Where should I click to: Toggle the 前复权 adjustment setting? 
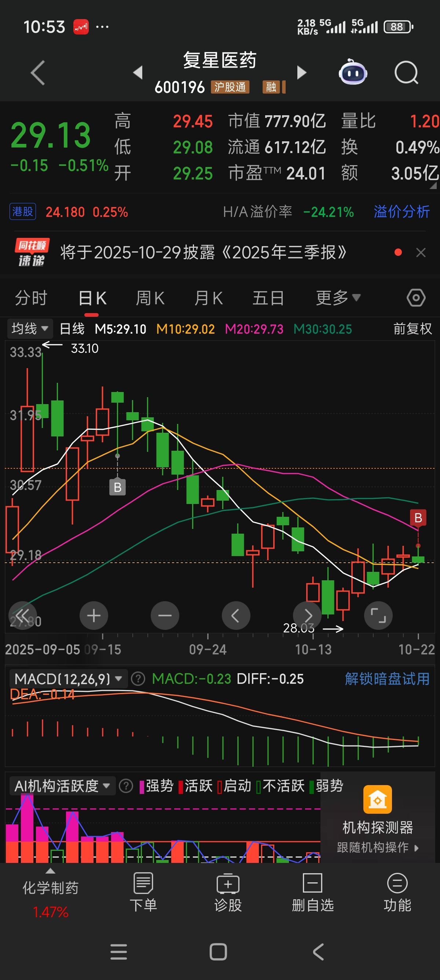412,328
